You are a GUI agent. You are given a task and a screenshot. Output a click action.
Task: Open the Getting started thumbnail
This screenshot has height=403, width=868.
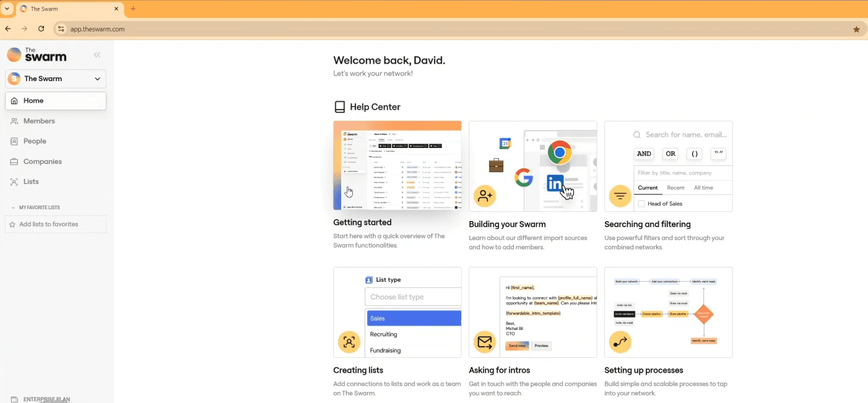[397, 165]
